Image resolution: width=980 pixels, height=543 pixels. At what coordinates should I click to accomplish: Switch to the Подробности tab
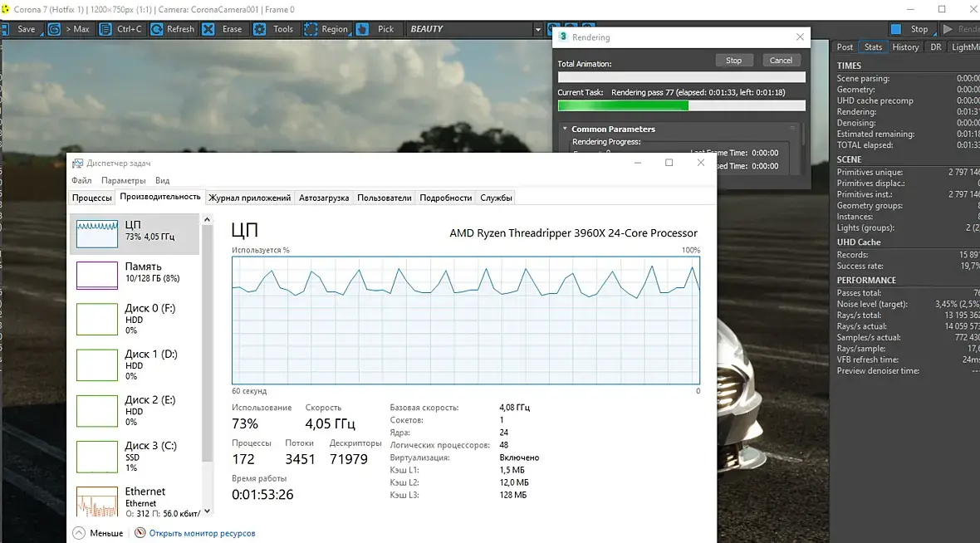pyautogui.click(x=446, y=198)
